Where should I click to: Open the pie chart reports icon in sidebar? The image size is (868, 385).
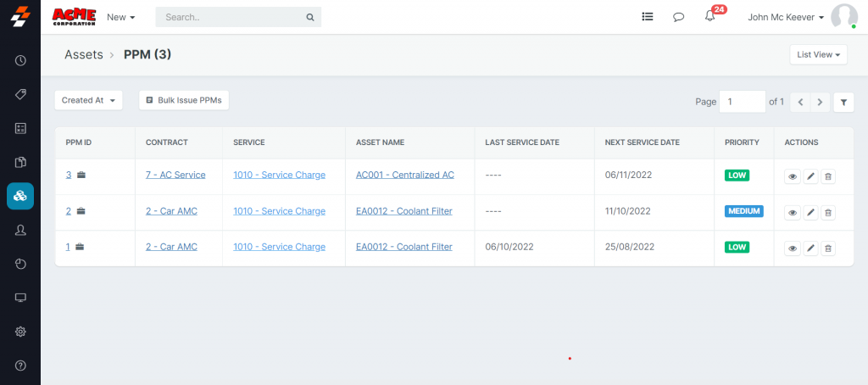point(20,265)
